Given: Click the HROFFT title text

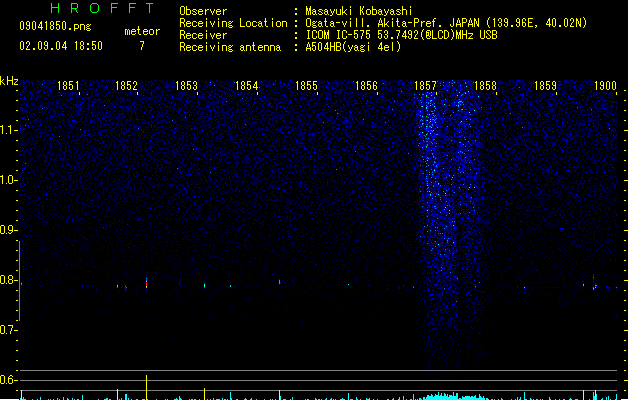Looking at the screenshot, I should 102,8.
